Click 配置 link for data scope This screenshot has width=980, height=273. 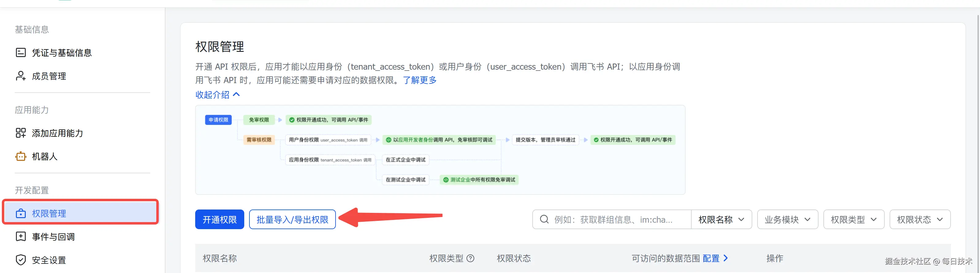[715, 259]
